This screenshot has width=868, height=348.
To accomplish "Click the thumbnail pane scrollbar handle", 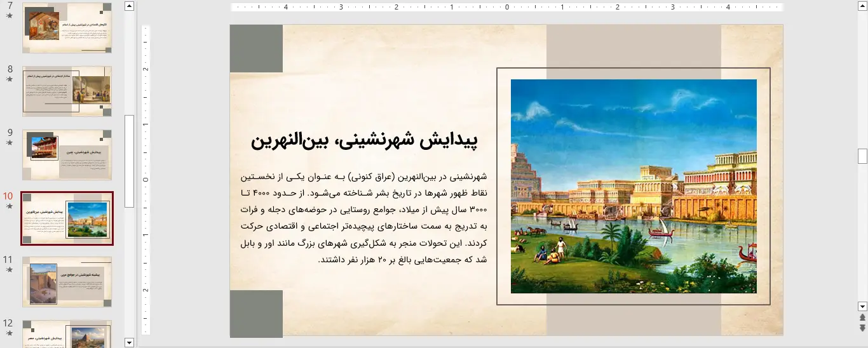I will point(130,161).
